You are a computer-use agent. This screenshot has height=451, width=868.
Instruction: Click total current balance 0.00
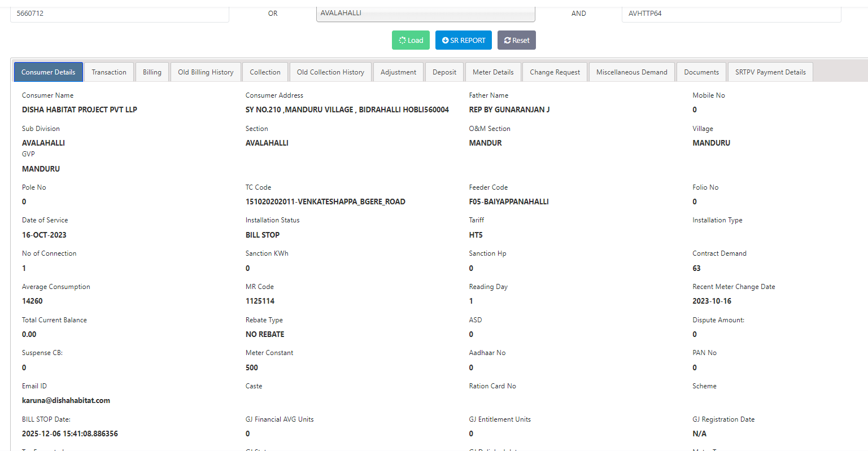coord(29,334)
